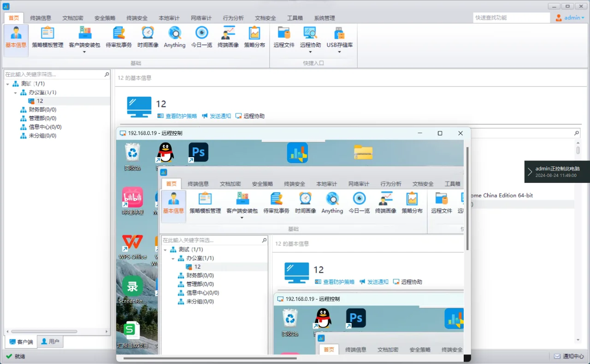Open the 客户端安装包 dropdown arrow
The height and width of the screenshot is (364, 590).
point(84,51)
